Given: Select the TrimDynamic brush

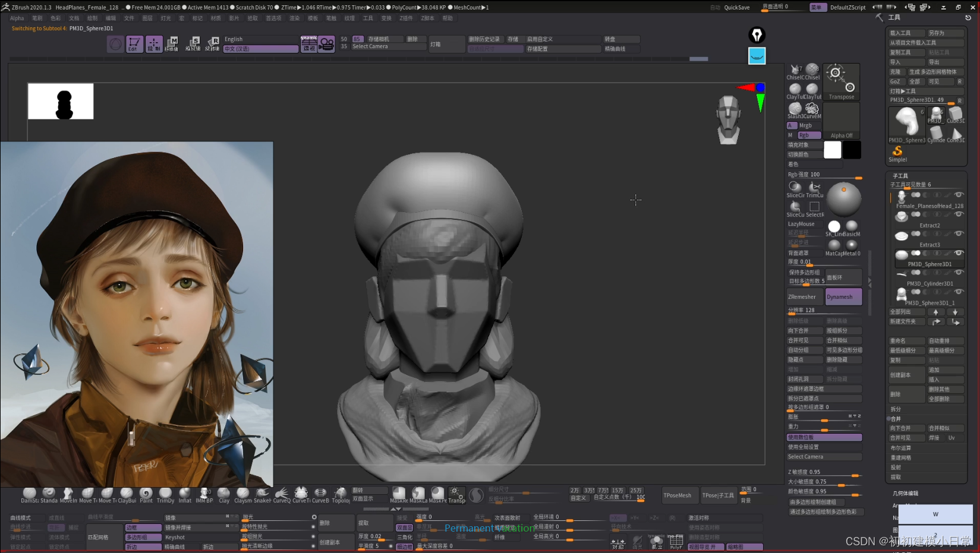Looking at the screenshot, I should [x=165, y=494].
